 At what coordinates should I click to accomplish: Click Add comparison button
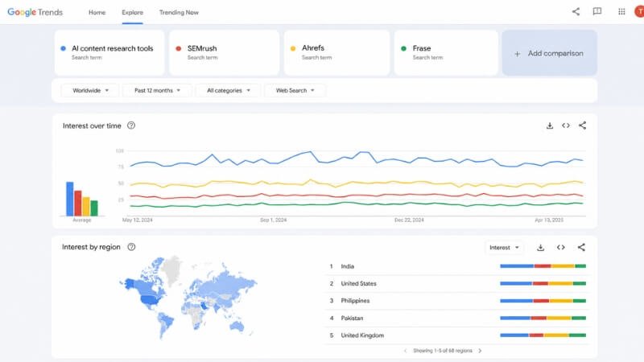click(550, 53)
